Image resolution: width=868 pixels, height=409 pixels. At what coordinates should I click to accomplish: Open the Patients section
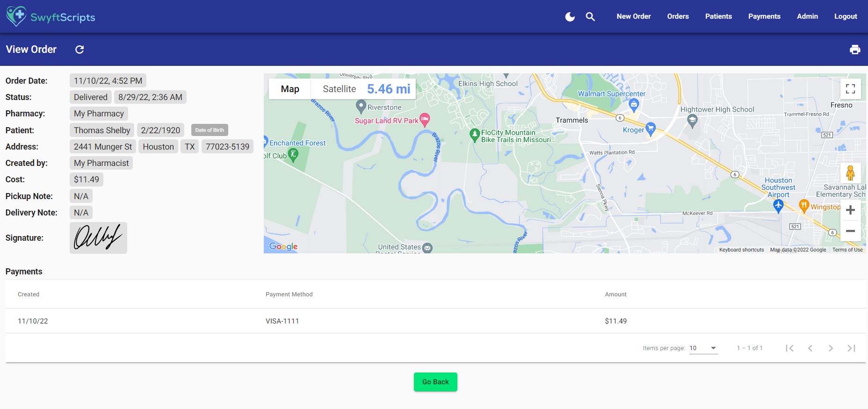click(x=719, y=16)
